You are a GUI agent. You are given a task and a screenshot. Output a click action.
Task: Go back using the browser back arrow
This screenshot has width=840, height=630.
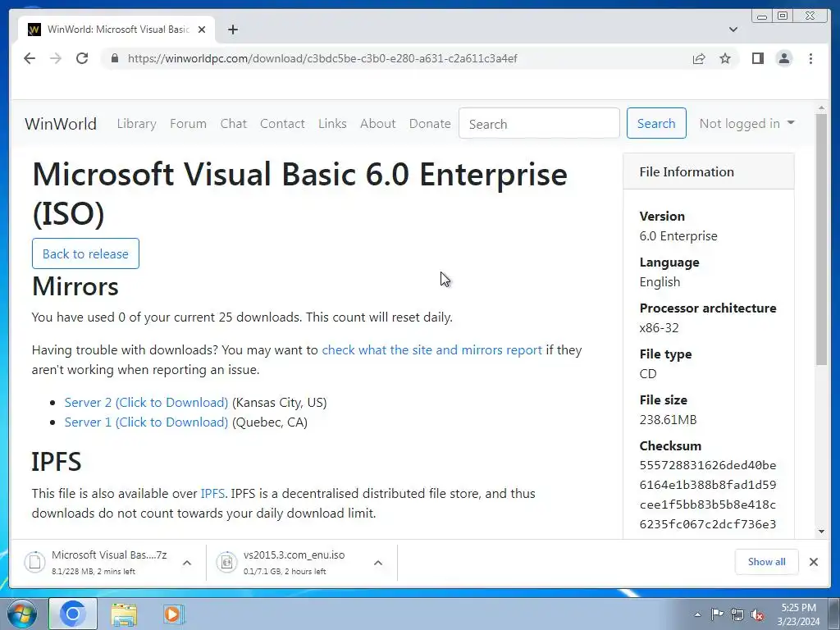click(x=30, y=58)
